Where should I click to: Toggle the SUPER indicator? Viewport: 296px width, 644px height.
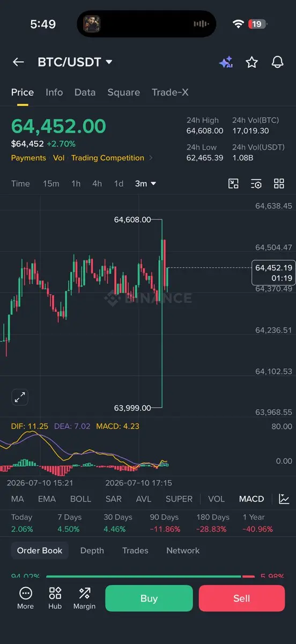[x=179, y=499]
